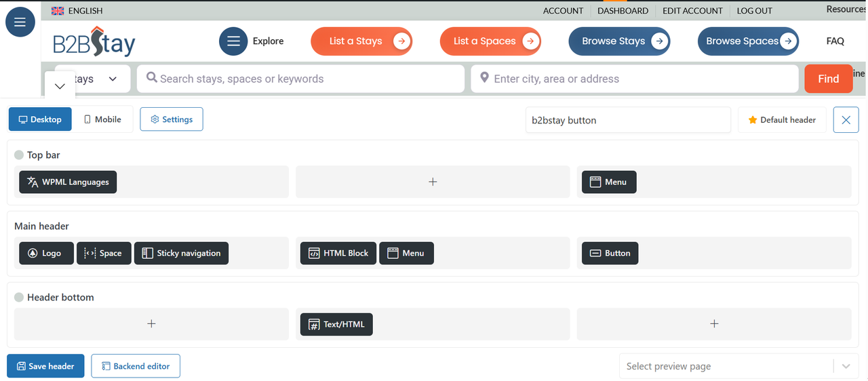Select the Menu element in Top bar
Image resolution: width=868 pixels, height=381 pixels.
point(609,182)
